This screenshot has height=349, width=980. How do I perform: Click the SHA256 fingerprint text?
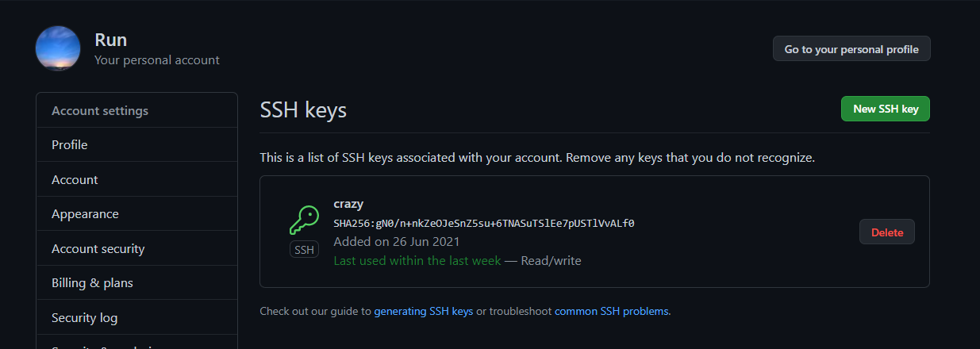click(484, 223)
